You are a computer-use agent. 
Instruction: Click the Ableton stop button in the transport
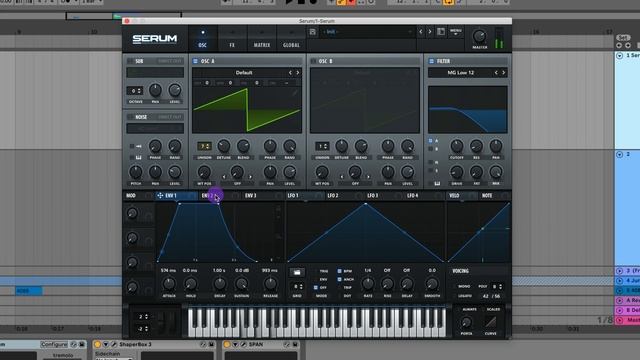pos(301,2)
